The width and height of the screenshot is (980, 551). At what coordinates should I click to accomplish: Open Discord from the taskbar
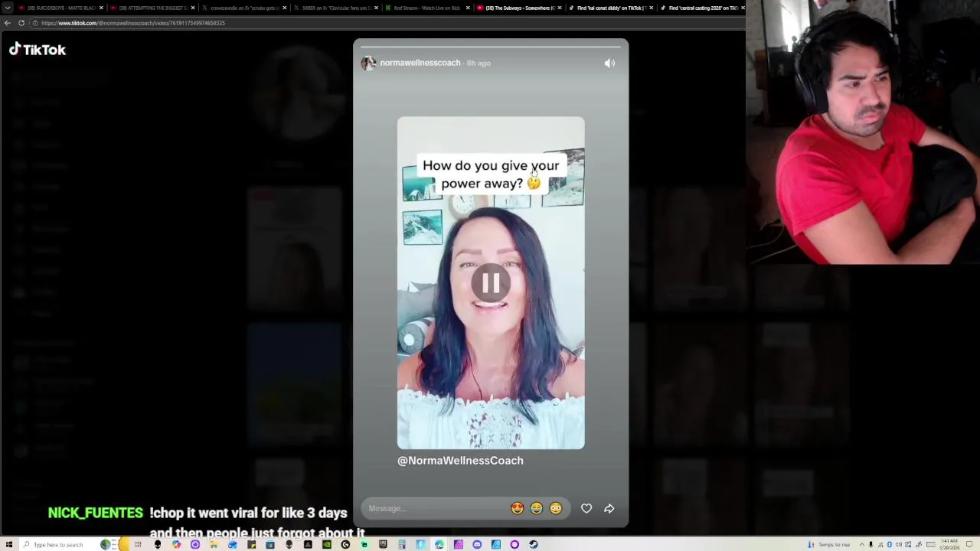[x=477, y=545]
